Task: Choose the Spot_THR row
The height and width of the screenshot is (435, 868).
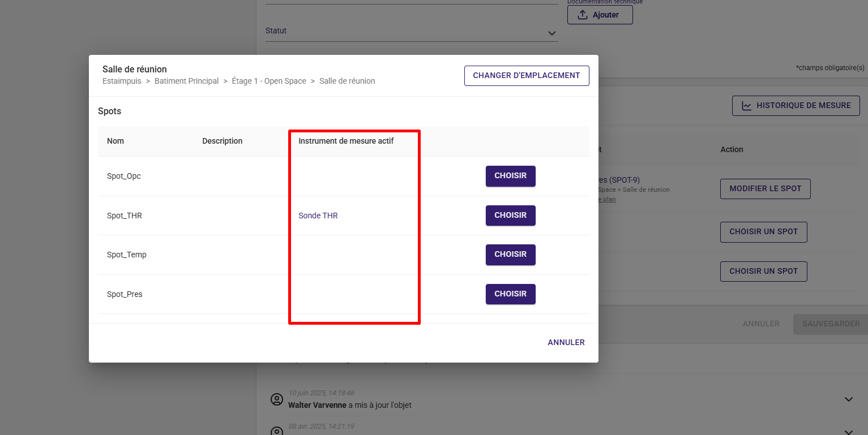Action: 510,216
